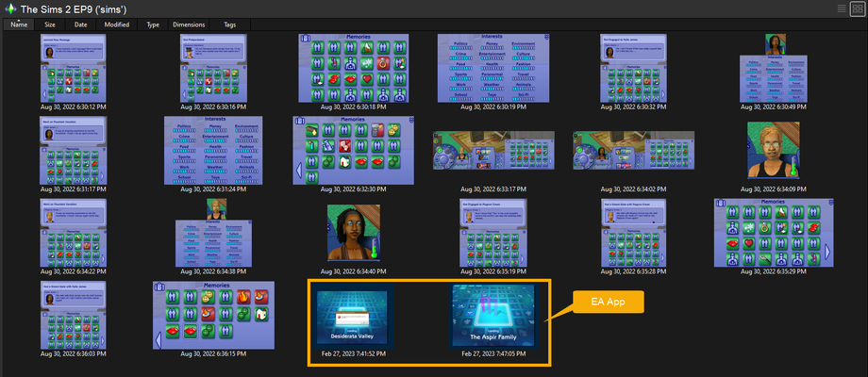Select the blond Sim portrait from 6:34:09 PM
The height and width of the screenshot is (377, 868).
tap(774, 150)
